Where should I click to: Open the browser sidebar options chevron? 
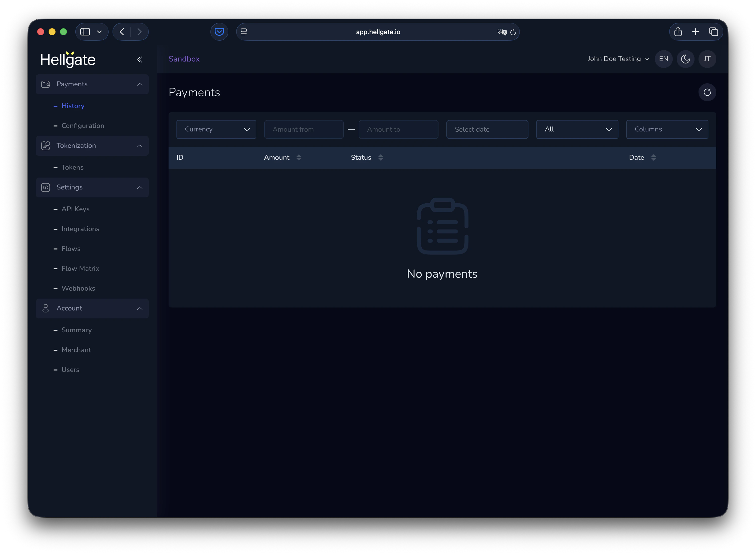tap(99, 32)
